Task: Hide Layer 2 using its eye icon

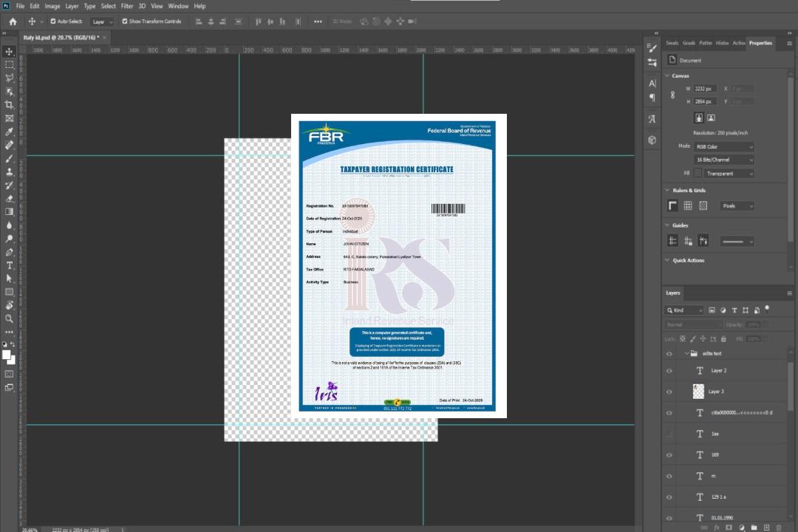Action: pyautogui.click(x=669, y=371)
